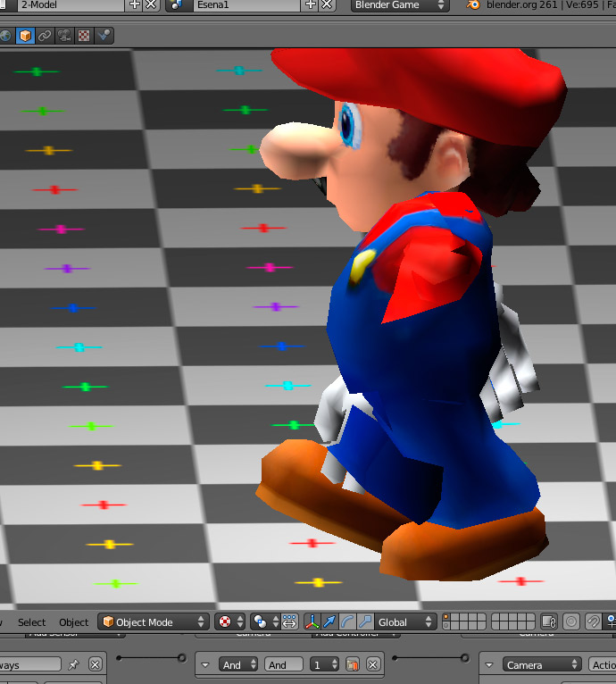Select the scale manipulator icon
Screen dimensions: 616x684
pos(364,621)
